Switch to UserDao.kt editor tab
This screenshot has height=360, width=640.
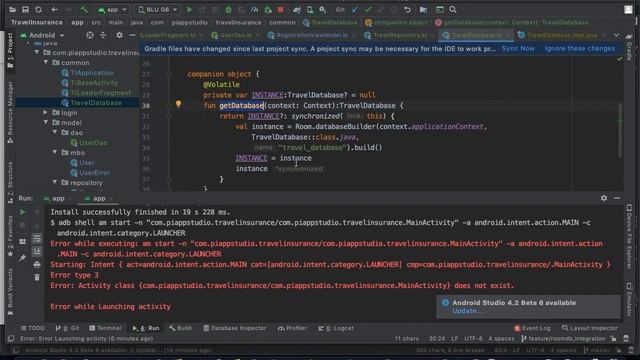(235, 35)
